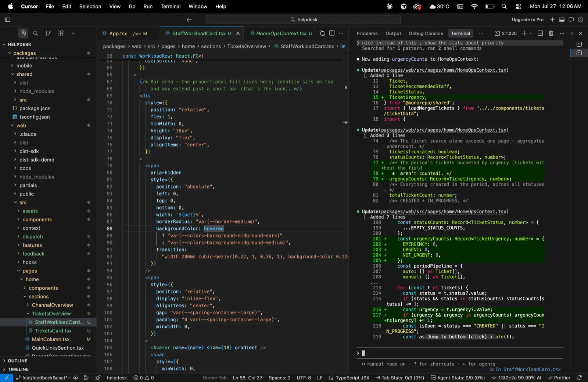The height and width of the screenshot is (382, 588).
Task: Select the first terminal instance icon
Action: coord(579,44)
